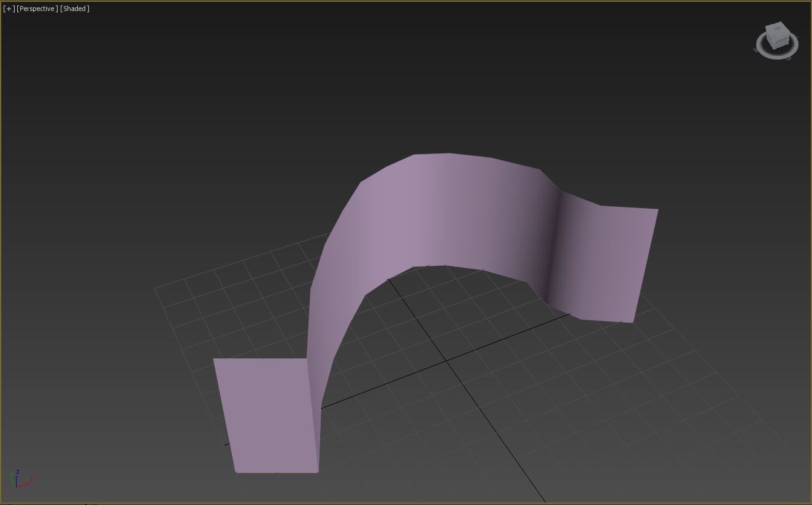Viewport: 812px width, 505px height.
Task: Click the small arrow below the ViewCube ring
Action: 789,59
